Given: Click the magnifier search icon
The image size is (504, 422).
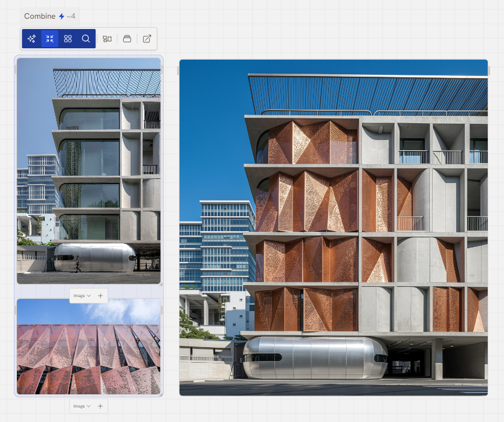Looking at the screenshot, I should pos(86,39).
